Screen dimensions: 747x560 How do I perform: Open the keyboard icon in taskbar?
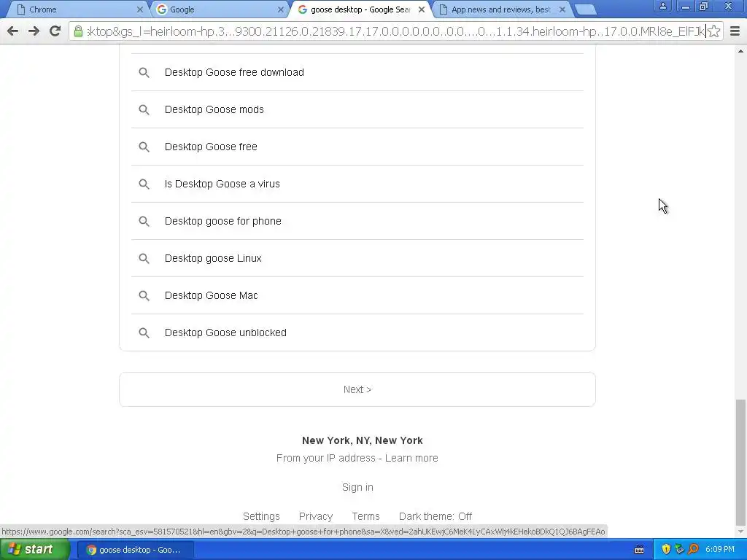(639, 550)
